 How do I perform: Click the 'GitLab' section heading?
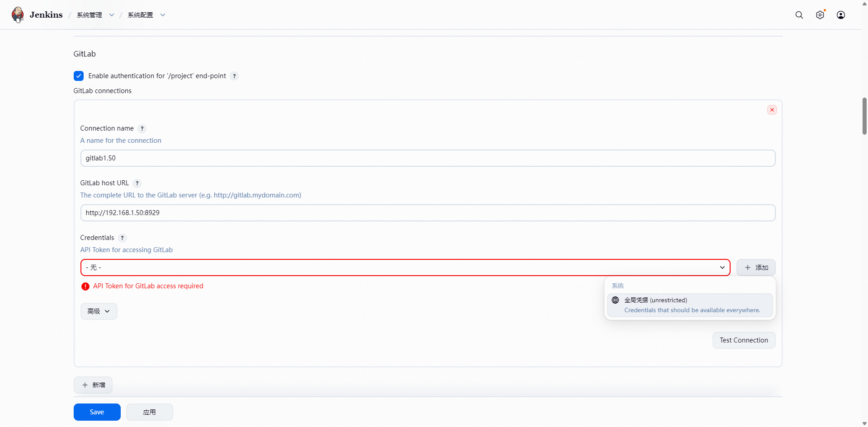(x=85, y=54)
